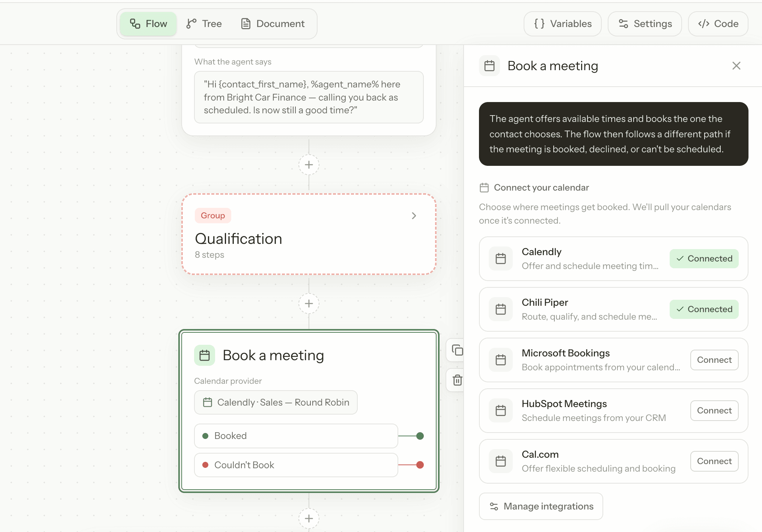This screenshot has height=532, width=762.
Task: Click "What the agent says" label
Action: click(x=233, y=62)
